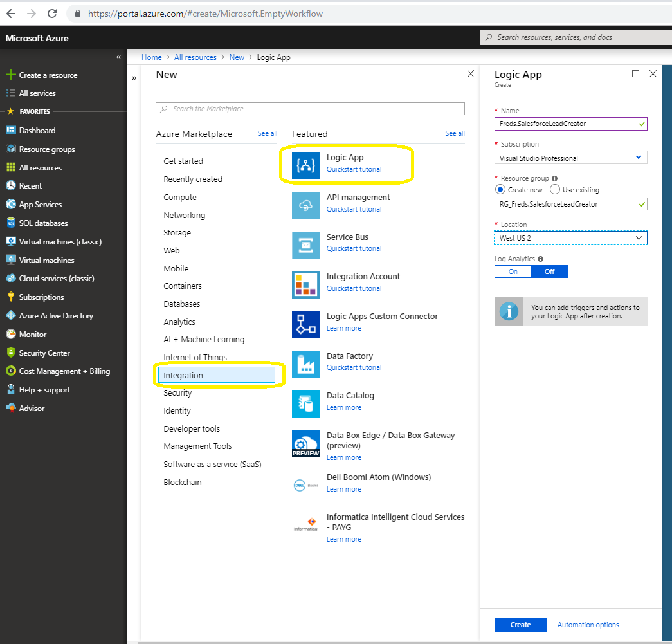Click All resources in the breadcrumb
Viewport: 672px width, 644px height.
[195, 57]
